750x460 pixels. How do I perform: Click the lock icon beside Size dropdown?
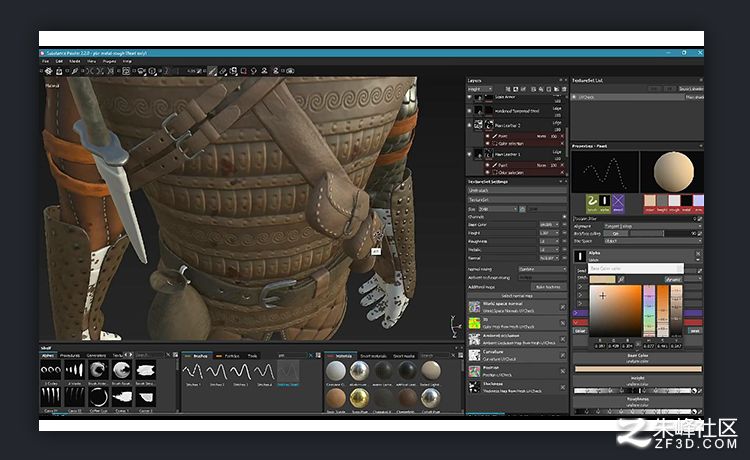pos(522,209)
